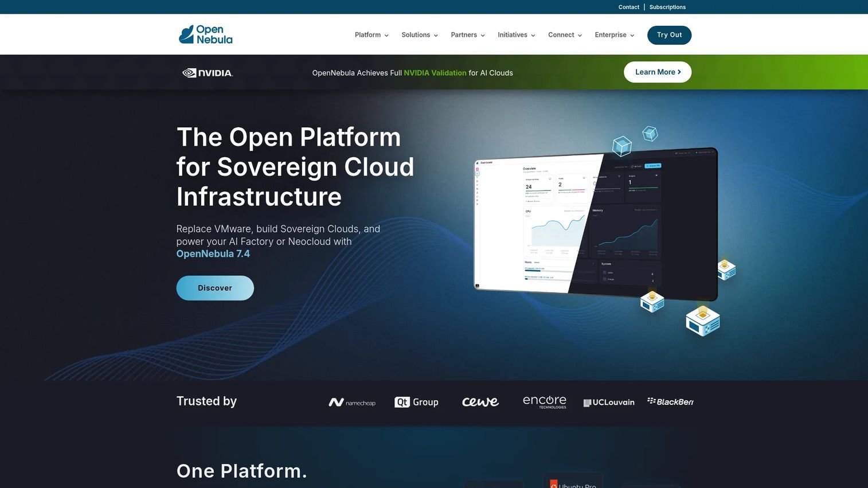Click the 'Trusted by' heading text

206,401
